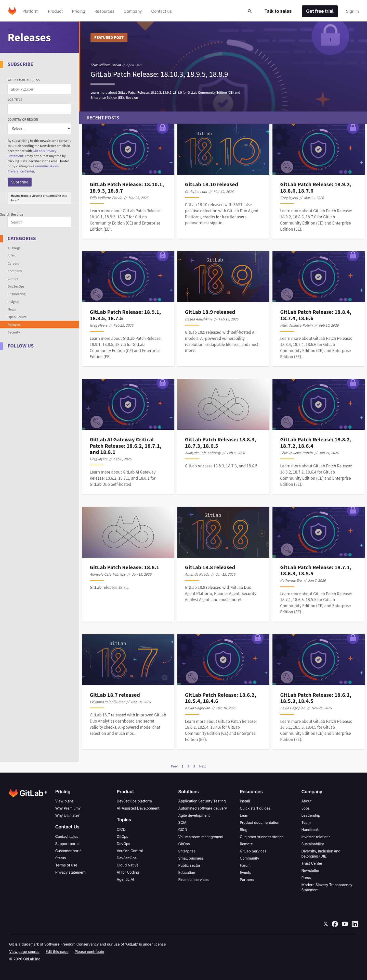Open Patch Release 18.6.2, 18.5.4, 18.4.6 post

[221, 698]
